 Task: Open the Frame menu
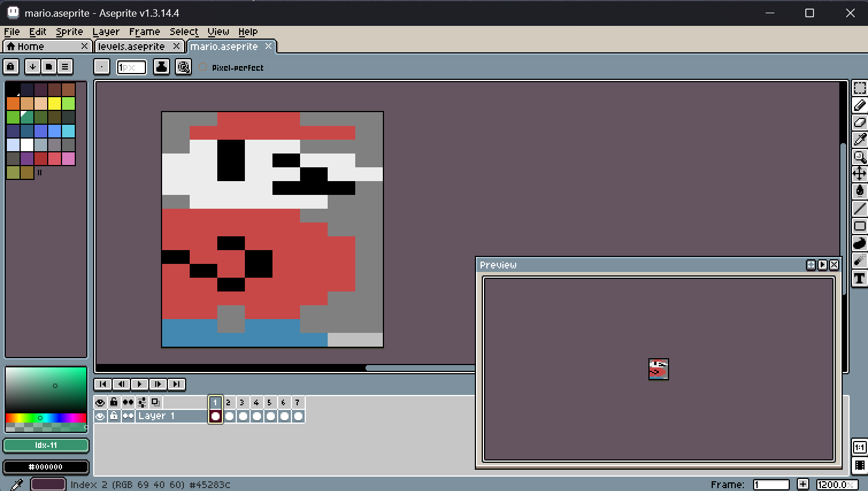[144, 32]
